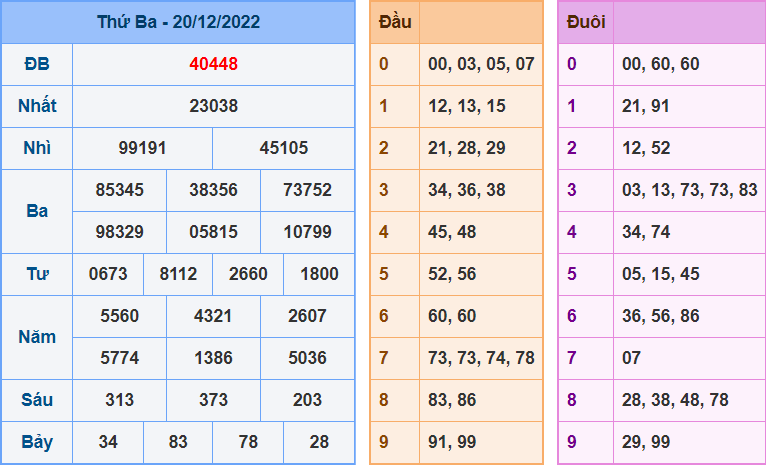Select Đầu row values 12, 13, 15
766x465 pixels.
click(x=467, y=106)
